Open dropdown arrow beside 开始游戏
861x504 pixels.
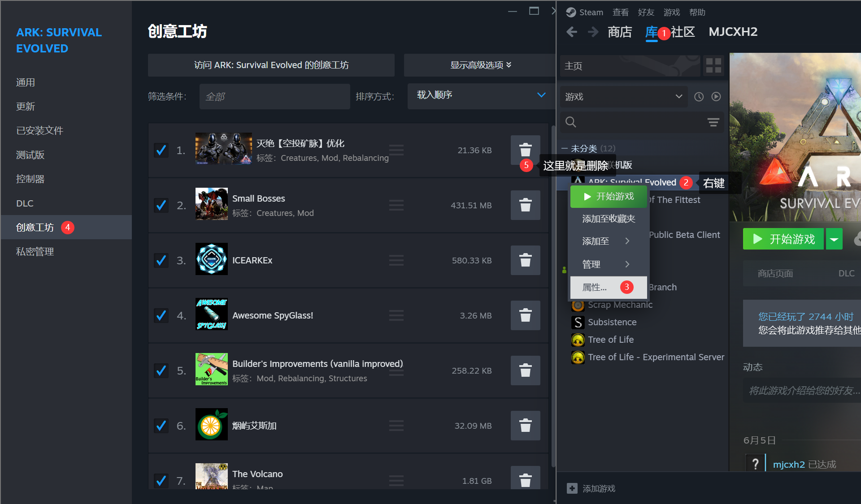(x=834, y=239)
